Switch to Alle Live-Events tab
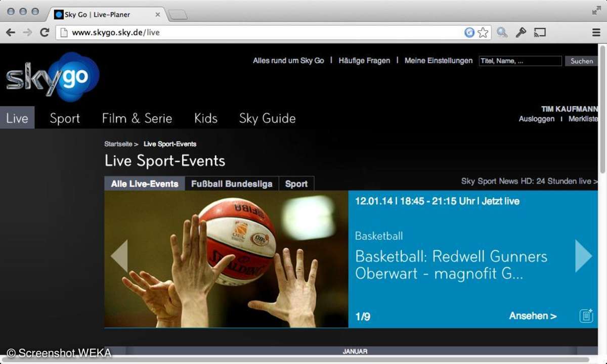 [145, 184]
